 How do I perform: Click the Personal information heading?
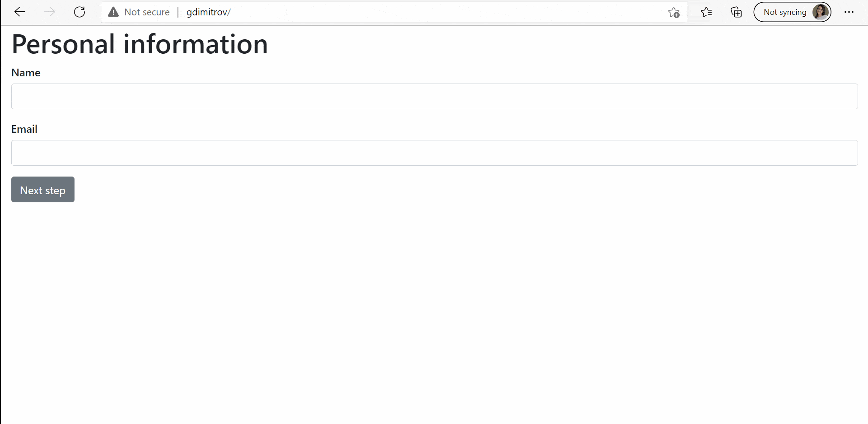[140, 44]
